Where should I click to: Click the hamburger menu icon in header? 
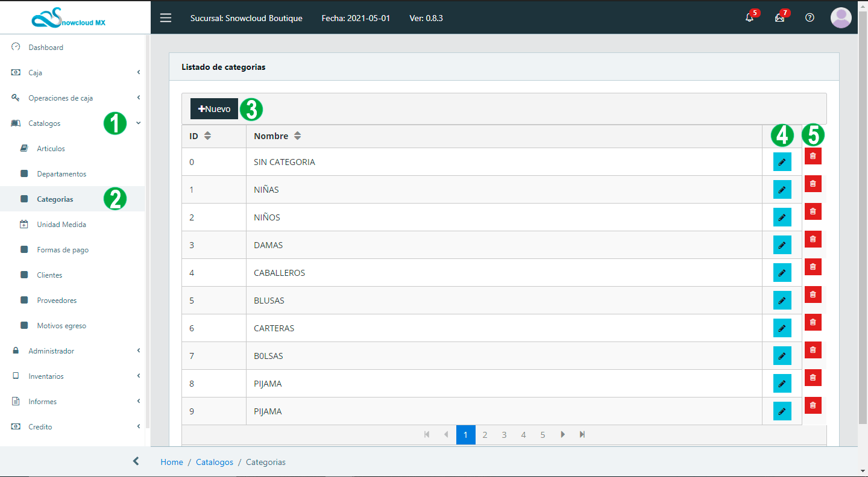tap(166, 17)
